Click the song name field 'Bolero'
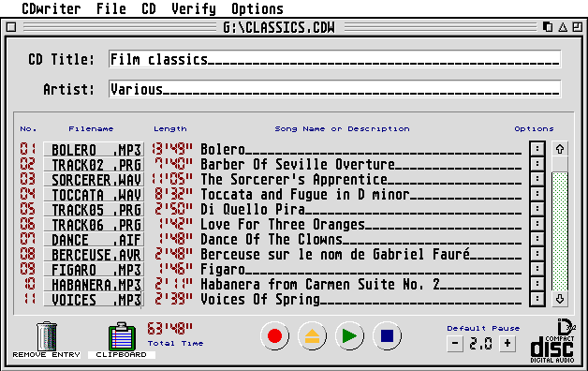The height and width of the screenshot is (371, 588). (x=361, y=149)
